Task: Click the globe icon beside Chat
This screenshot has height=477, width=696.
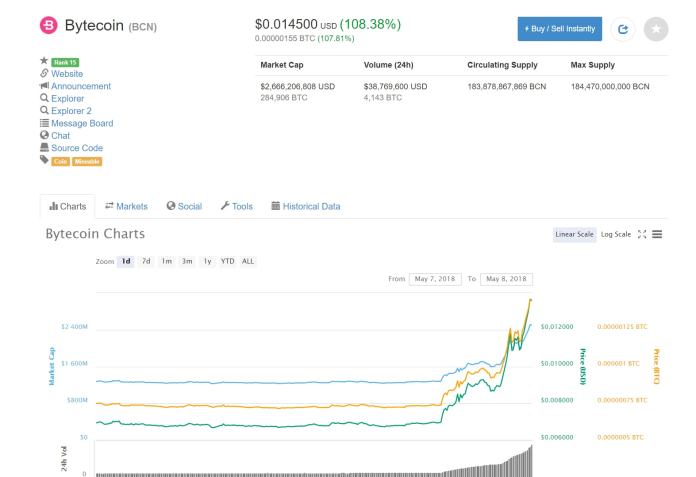Action: [x=44, y=135]
